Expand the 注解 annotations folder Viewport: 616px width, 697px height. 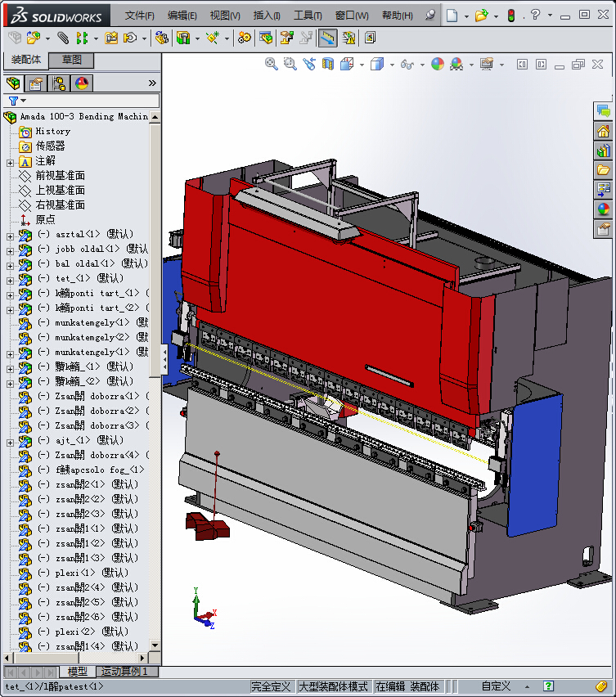pos(10,161)
